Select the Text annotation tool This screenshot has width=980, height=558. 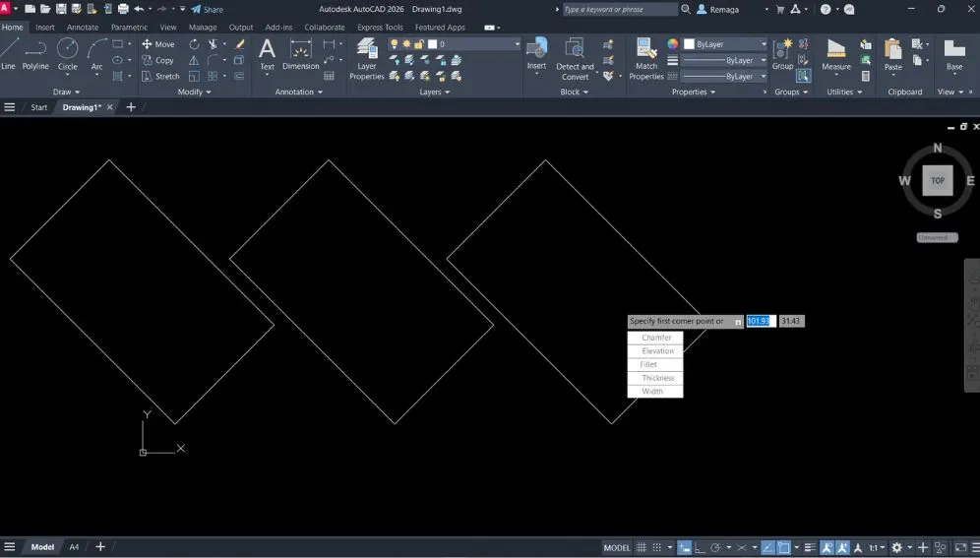267,54
